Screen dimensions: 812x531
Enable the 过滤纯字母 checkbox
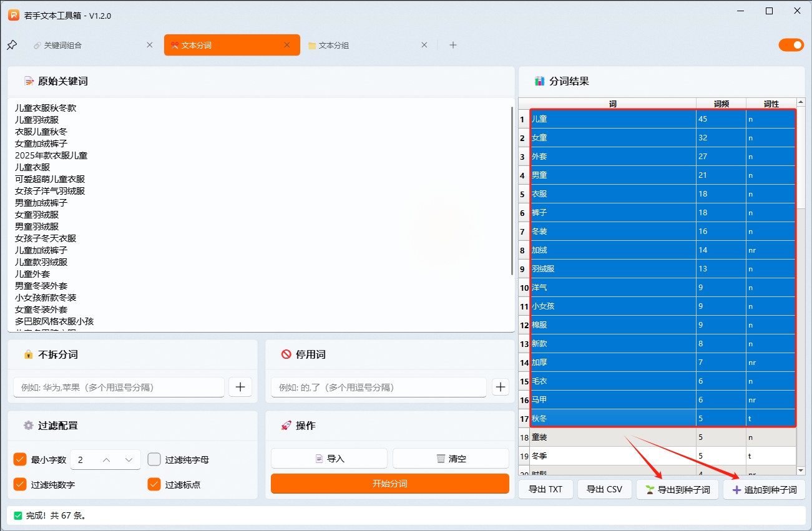(154, 459)
